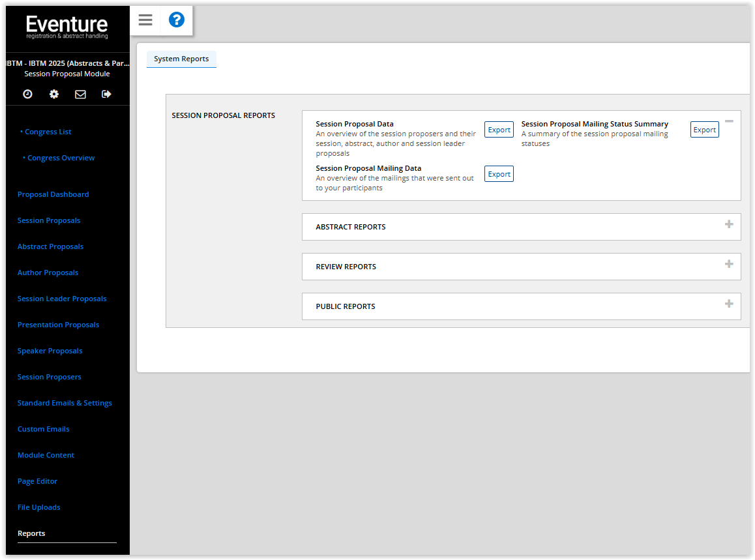
Task: Select the System Reports tab
Action: [x=181, y=59]
